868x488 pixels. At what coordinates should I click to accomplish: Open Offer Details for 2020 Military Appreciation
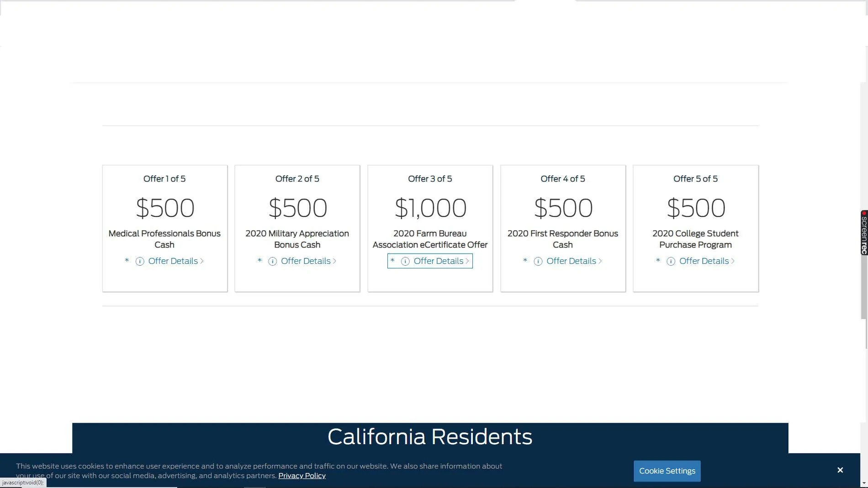click(306, 261)
